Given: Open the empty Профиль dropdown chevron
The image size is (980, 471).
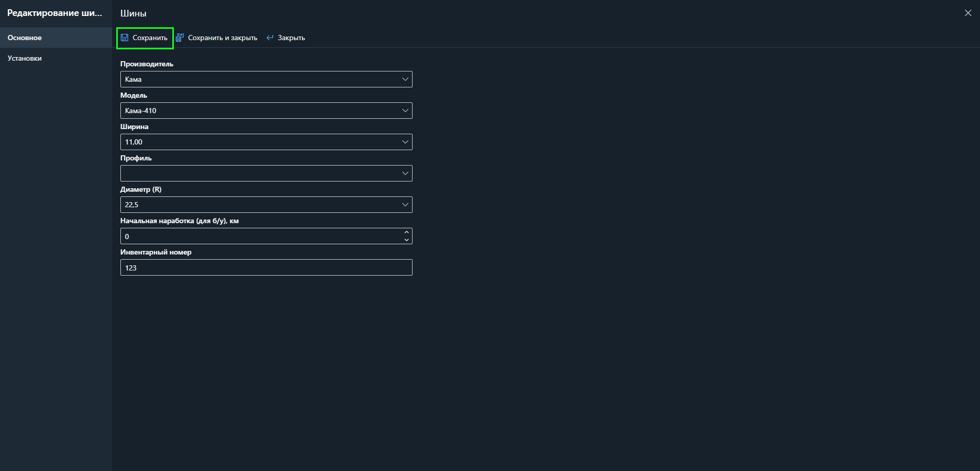Looking at the screenshot, I should [x=405, y=173].
